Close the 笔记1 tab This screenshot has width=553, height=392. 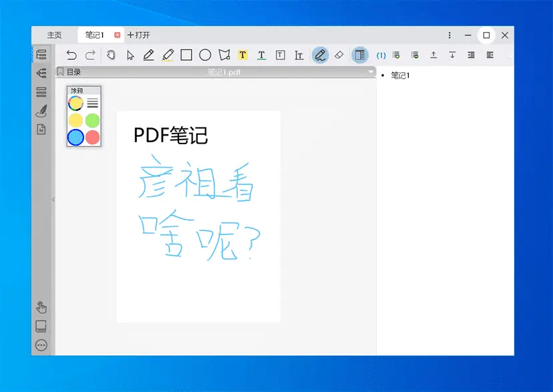tap(118, 35)
